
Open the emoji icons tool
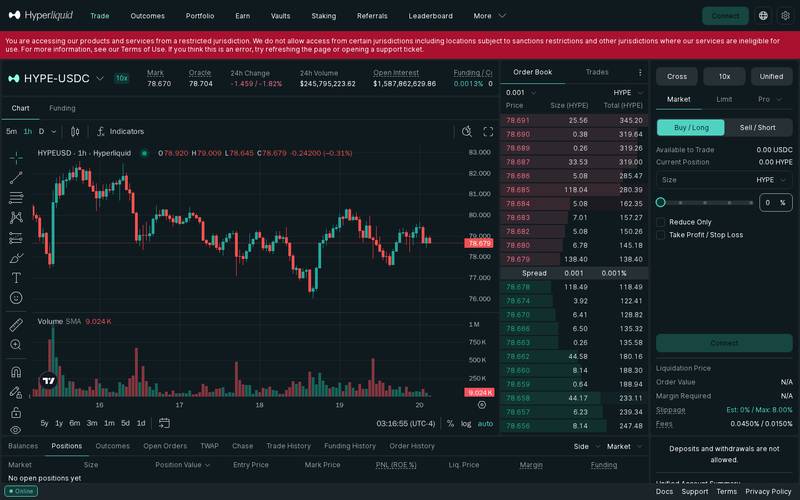point(16,297)
